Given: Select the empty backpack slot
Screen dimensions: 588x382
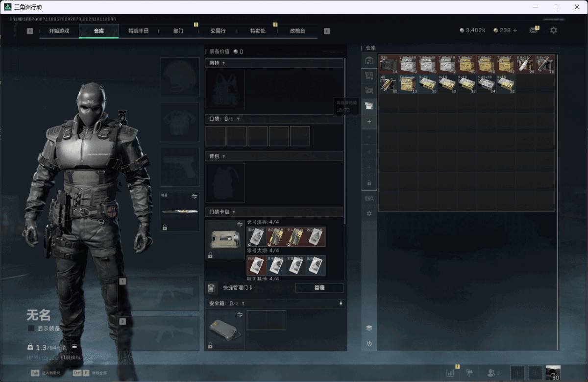Looking at the screenshot, I should (225, 182).
